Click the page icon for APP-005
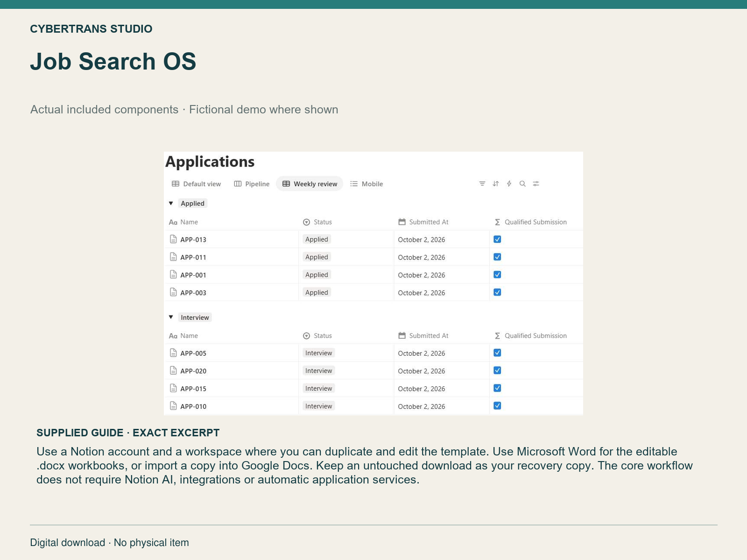This screenshot has width=747, height=560. pyautogui.click(x=173, y=353)
